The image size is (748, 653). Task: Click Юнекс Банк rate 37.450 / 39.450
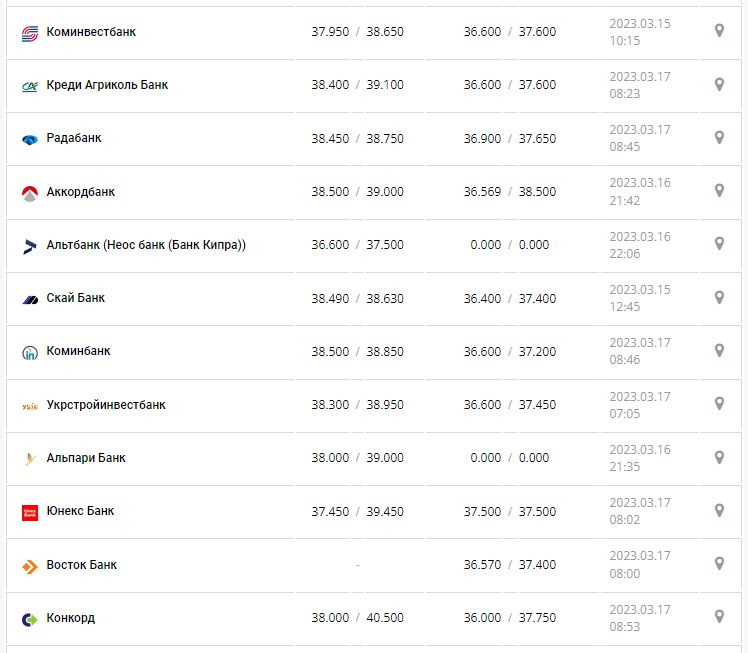pos(357,511)
